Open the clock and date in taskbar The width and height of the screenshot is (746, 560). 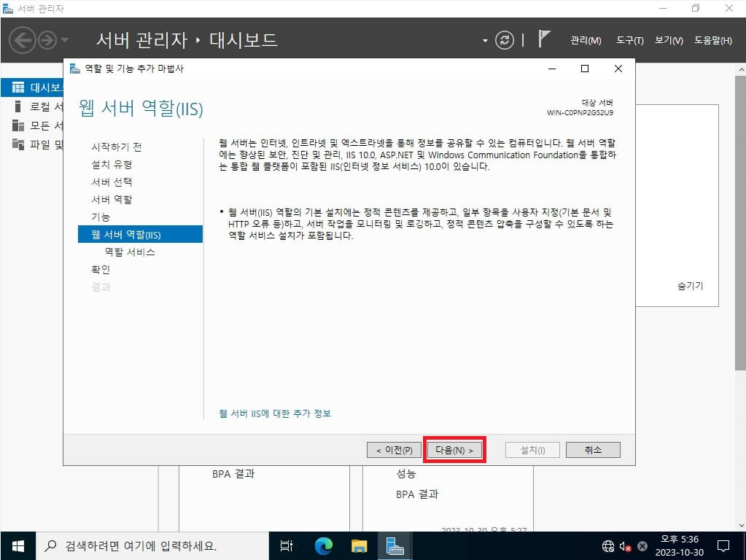coord(680,546)
